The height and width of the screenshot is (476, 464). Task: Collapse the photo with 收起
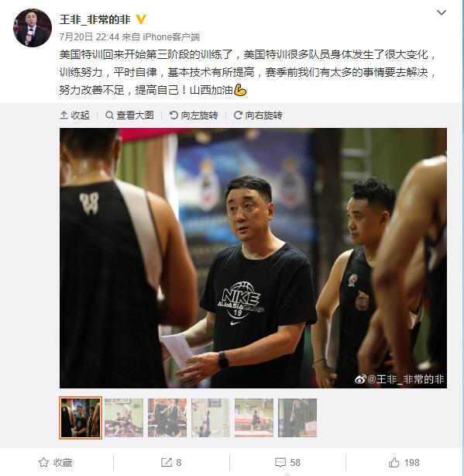click(x=74, y=115)
